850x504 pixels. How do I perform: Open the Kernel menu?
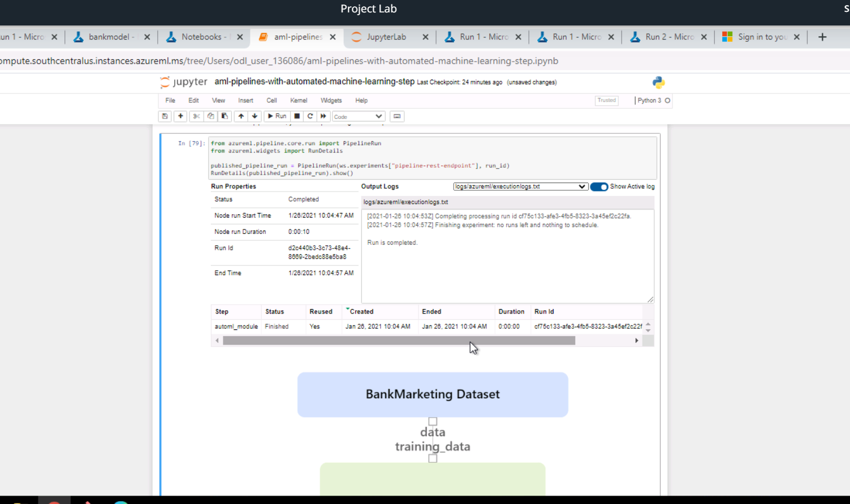[298, 100]
